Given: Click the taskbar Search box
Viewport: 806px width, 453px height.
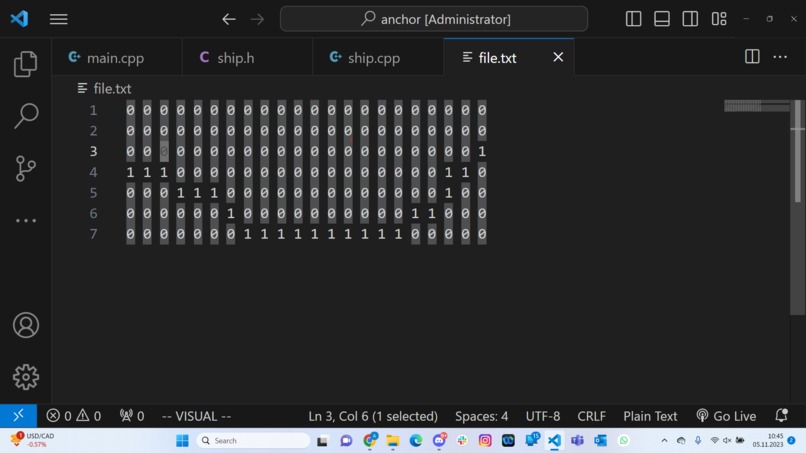Looking at the screenshot, I should click(x=253, y=441).
